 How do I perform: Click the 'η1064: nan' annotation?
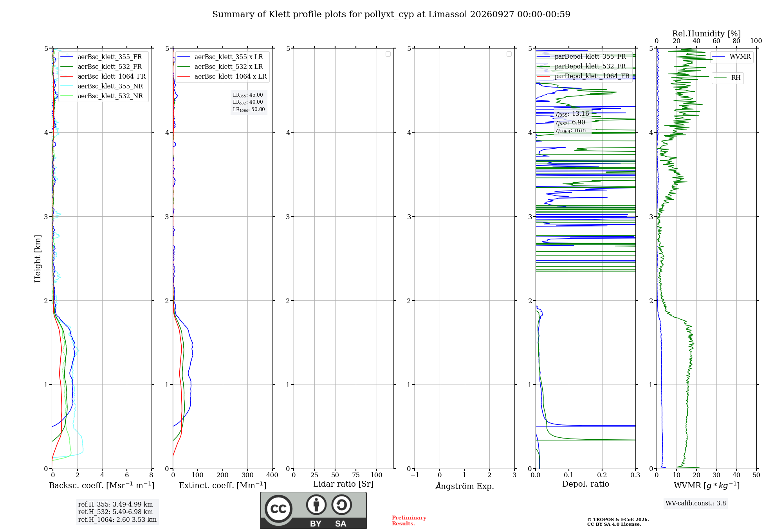pyautogui.click(x=571, y=131)
